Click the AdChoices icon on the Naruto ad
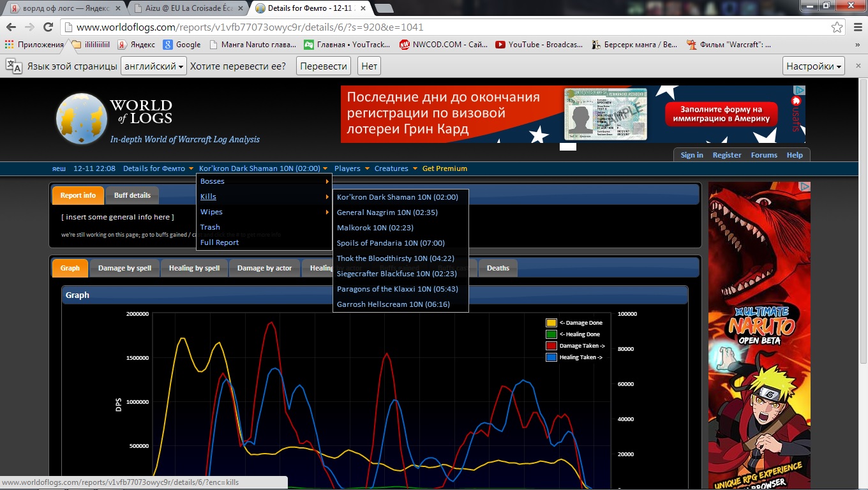Image resolution: width=868 pixels, height=490 pixels. click(805, 187)
